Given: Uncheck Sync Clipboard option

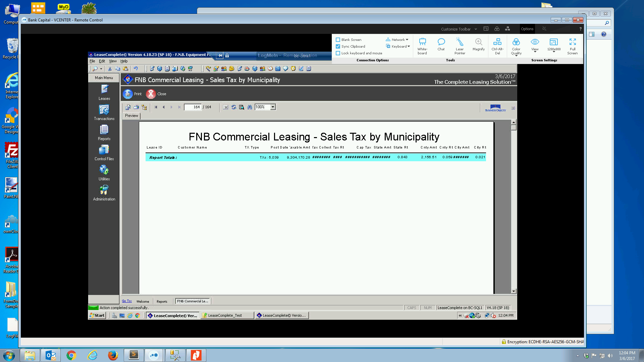Looking at the screenshot, I should pyautogui.click(x=338, y=46).
